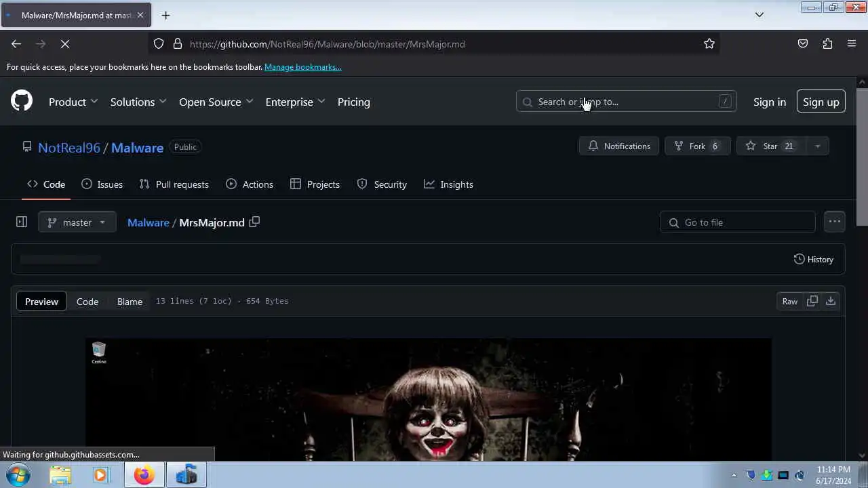Open the Projects tab
This screenshot has height=488, width=868.
315,184
